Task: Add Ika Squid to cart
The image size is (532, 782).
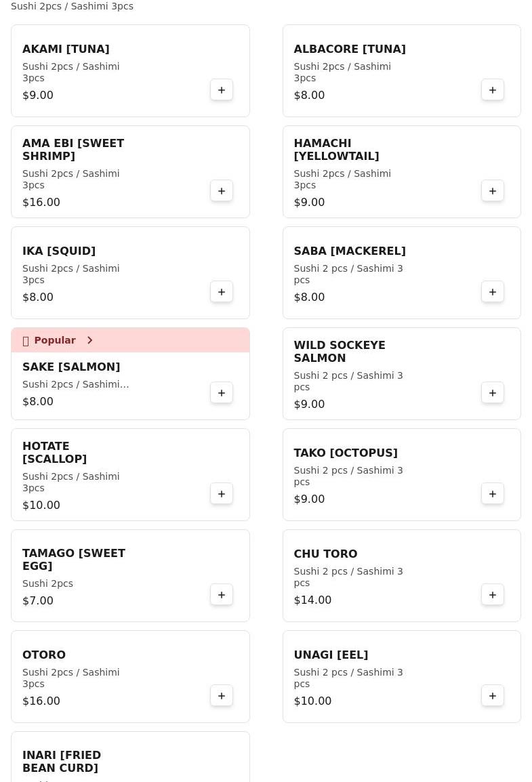Action: [x=222, y=292]
